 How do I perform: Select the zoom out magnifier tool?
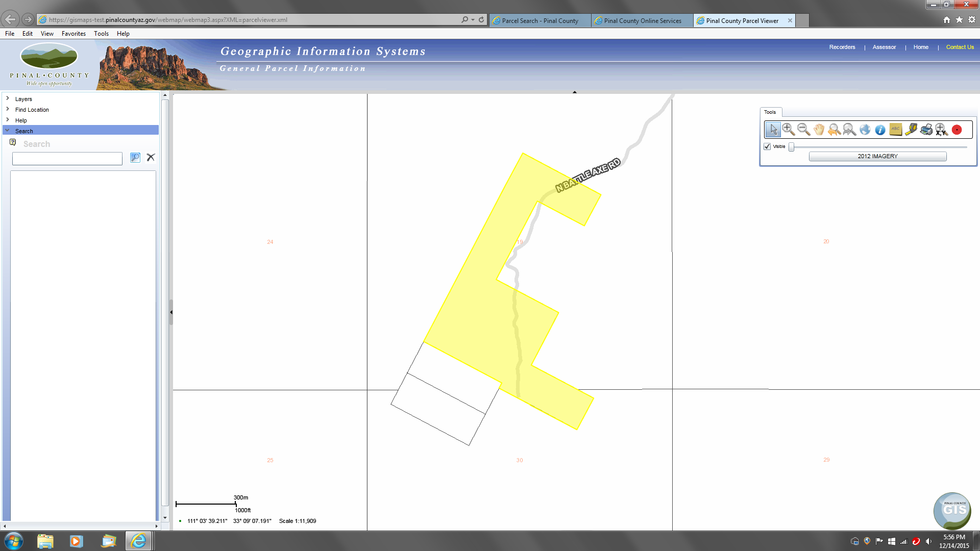tap(803, 129)
